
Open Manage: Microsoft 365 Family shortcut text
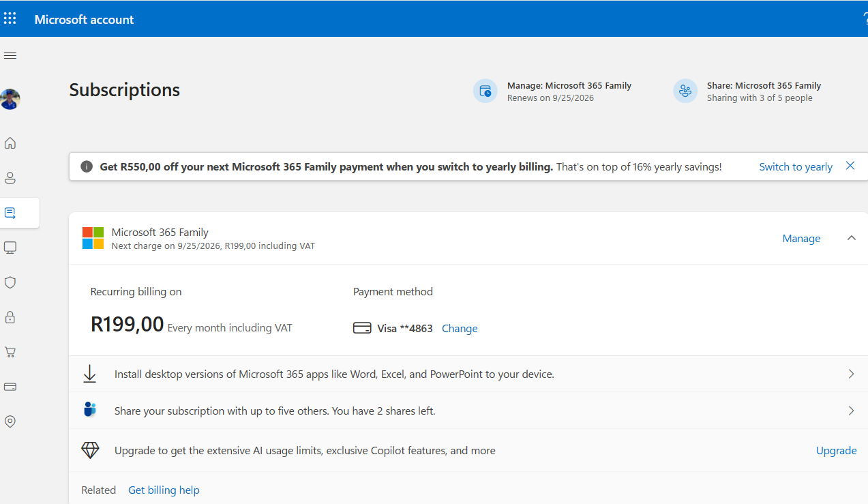point(569,86)
